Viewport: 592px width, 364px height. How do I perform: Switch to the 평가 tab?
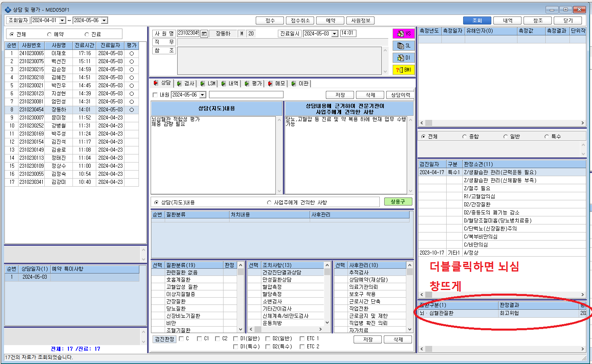click(x=253, y=84)
